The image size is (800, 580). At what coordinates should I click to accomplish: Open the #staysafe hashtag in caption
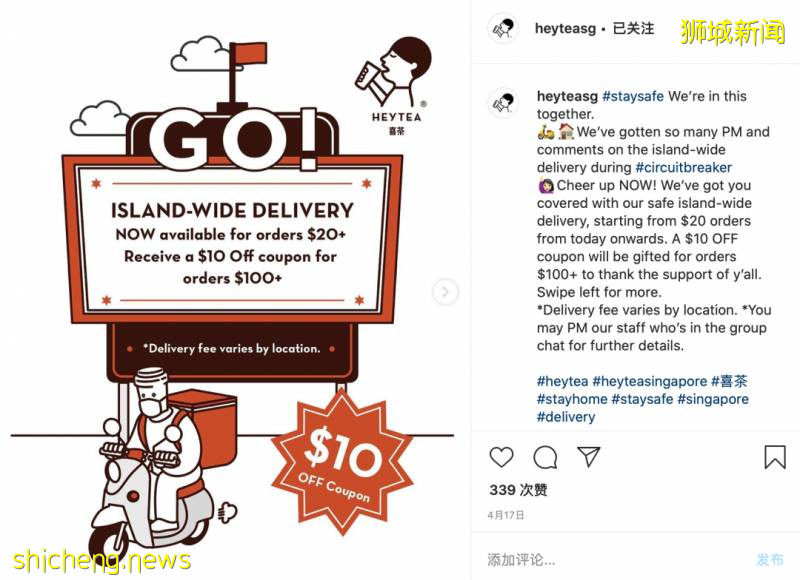(633, 96)
